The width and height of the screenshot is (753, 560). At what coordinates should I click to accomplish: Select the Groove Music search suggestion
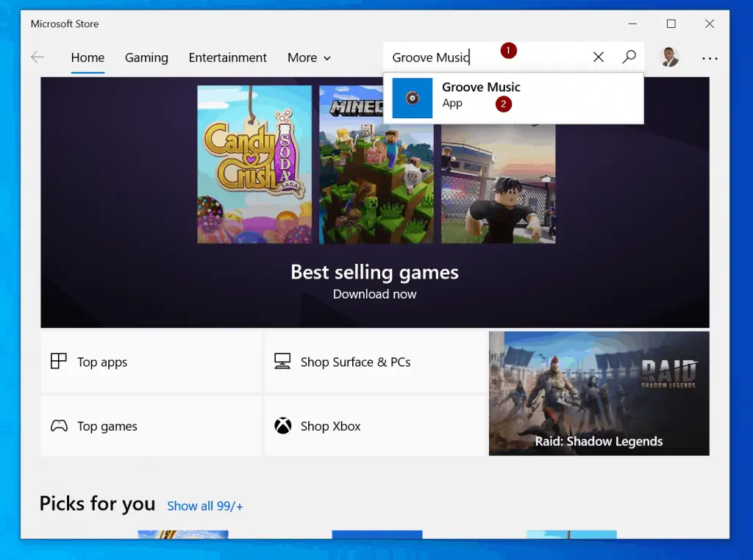513,98
